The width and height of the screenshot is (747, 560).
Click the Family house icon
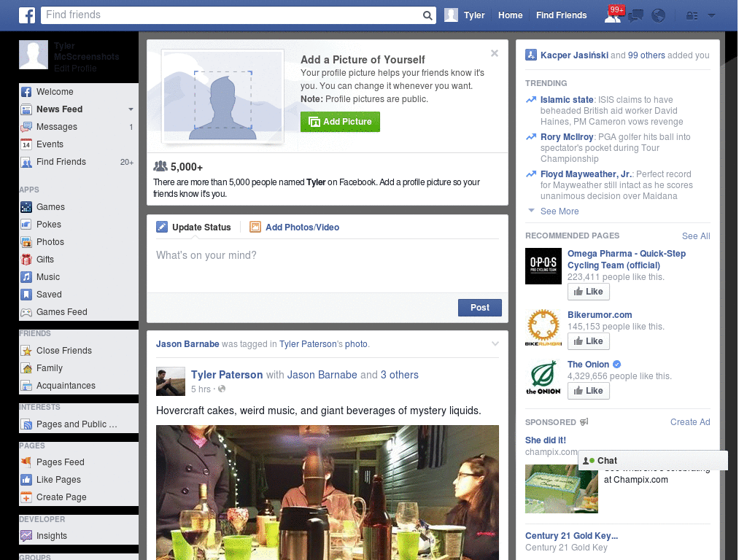26,368
